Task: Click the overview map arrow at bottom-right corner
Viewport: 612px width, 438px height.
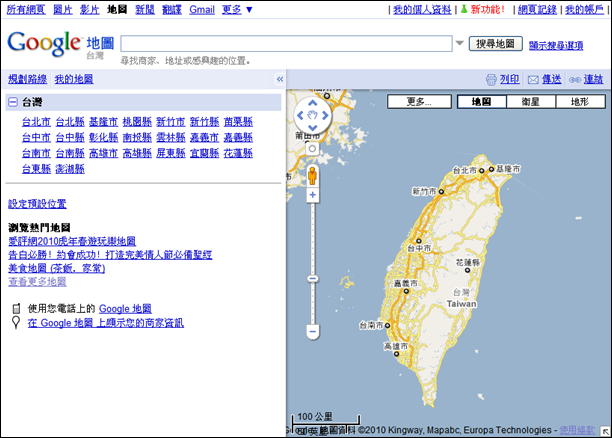Action: [x=605, y=431]
